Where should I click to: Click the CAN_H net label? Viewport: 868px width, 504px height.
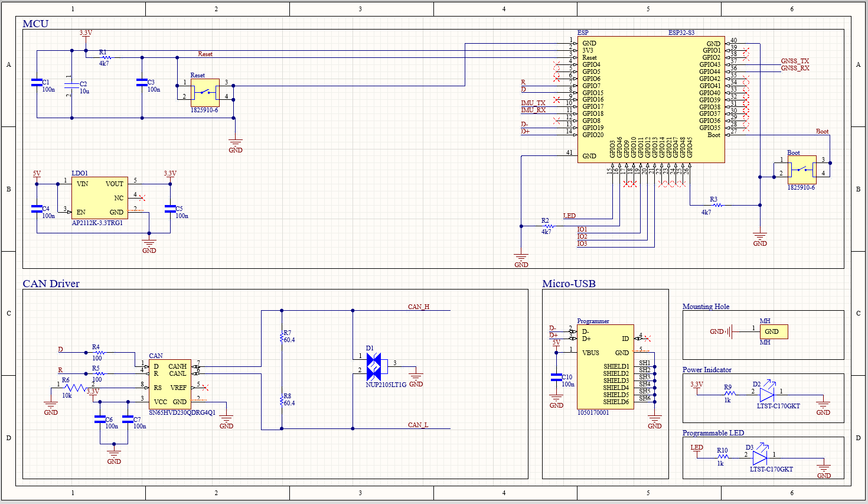419,307
